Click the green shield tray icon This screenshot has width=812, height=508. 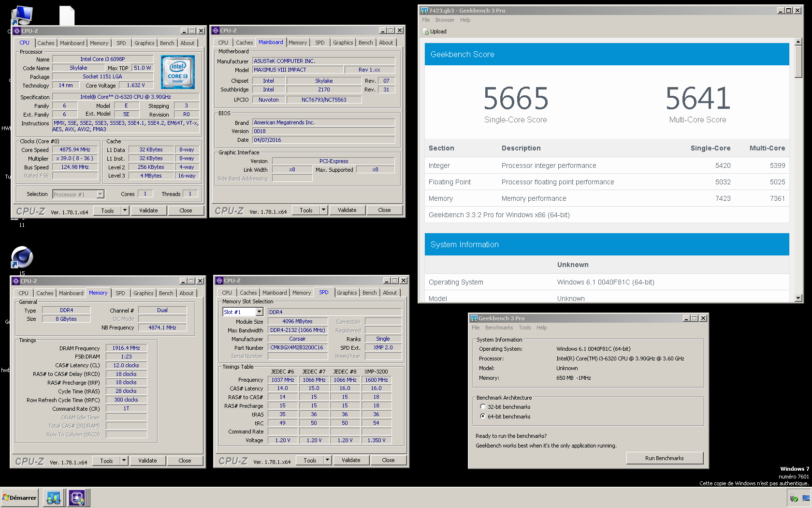point(794,498)
